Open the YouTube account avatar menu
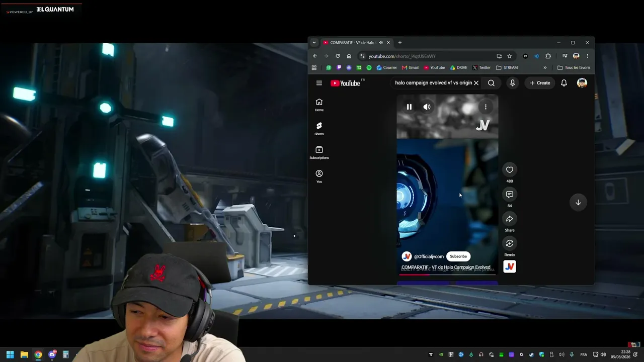The image size is (644, 362). click(582, 83)
